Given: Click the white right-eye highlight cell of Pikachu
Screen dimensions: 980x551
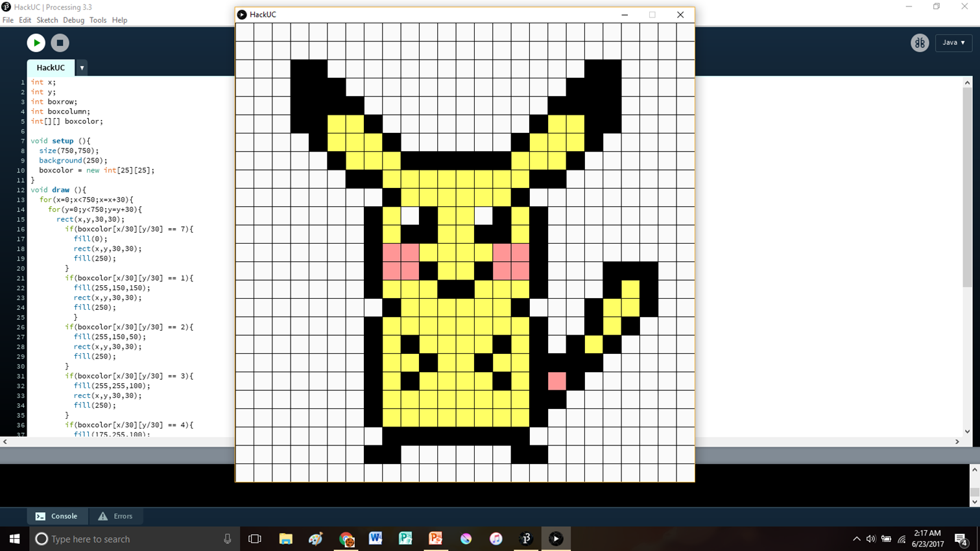Looking at the screenshot, I should coord(484,215).
